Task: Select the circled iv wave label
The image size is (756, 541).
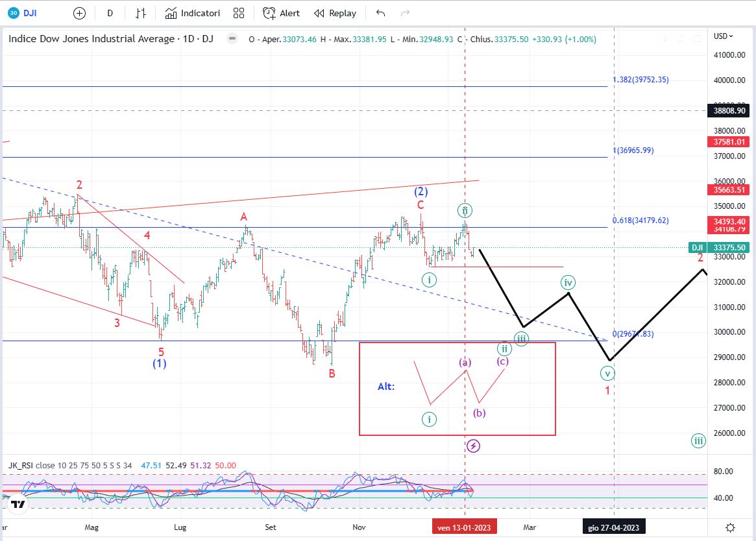Action: tap(568, 283)
